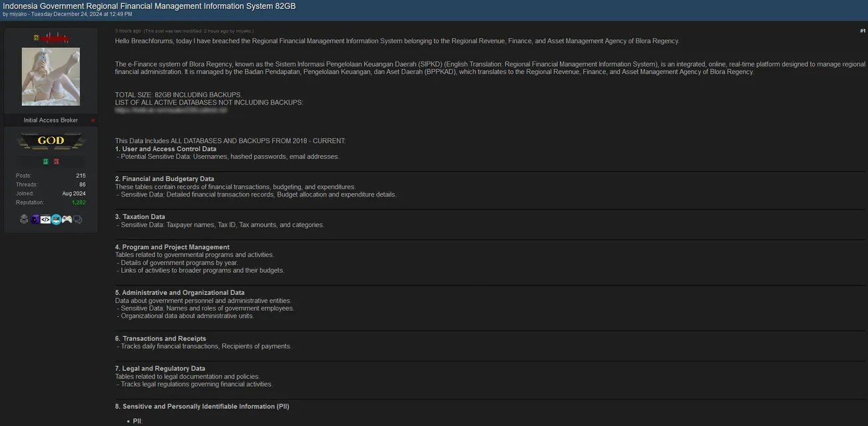
Task: Click the purple box badge icon
Action: pos(35,219)
